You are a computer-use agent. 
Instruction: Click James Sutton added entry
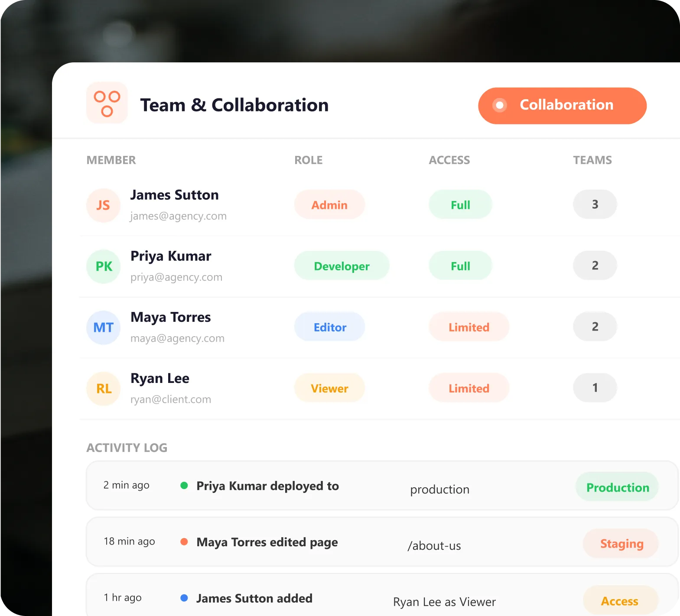[x=254, y=599]
